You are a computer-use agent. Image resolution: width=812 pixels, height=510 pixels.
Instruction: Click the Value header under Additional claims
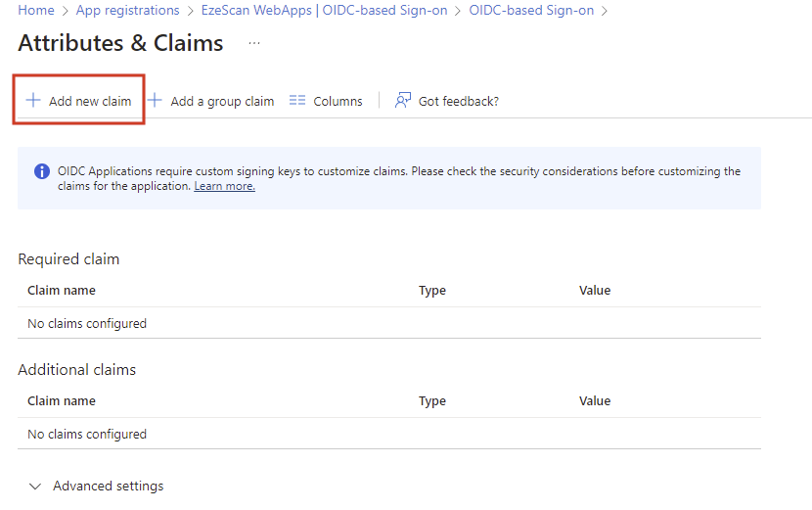[x=595, y=401]
